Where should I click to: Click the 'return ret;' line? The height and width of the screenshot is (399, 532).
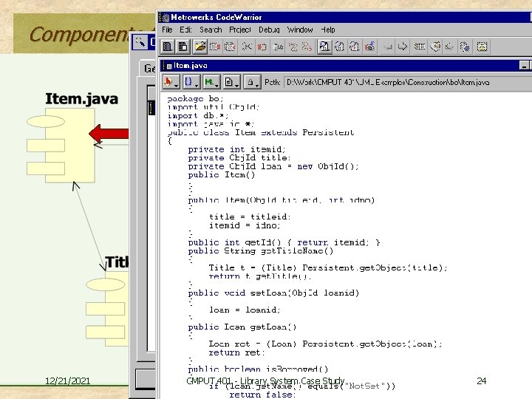click(x=236, y=352)
